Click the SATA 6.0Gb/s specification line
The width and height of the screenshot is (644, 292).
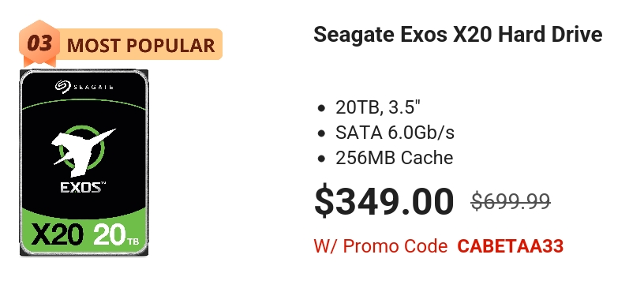395,133
